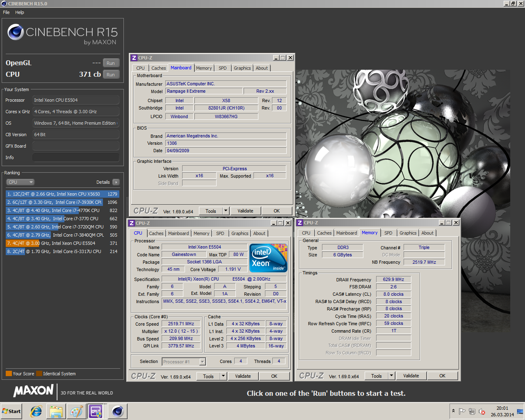Click the CPU-Z Memory window title icon
The width and height of the screenshot is (525, 420).
pos(300,223)
